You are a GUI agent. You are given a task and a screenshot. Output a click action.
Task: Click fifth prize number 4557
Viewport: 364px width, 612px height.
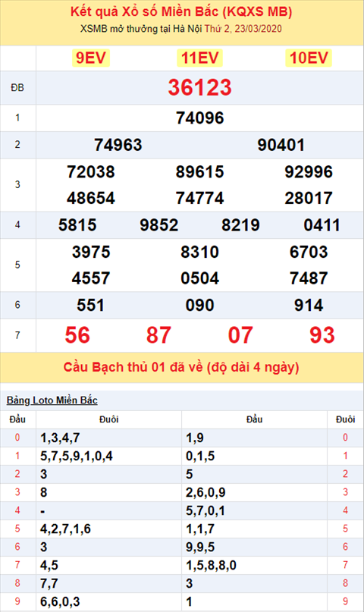pos(91,278)
